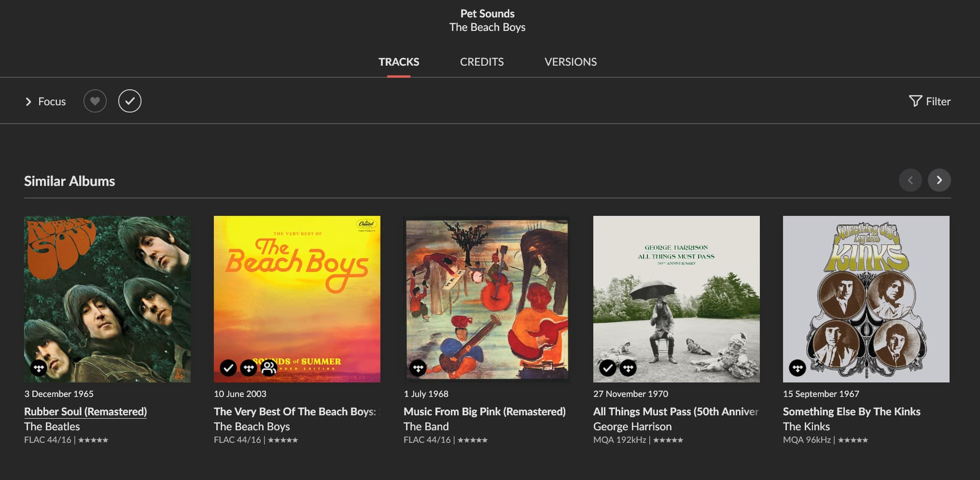Open Music From Big Pink cover
Image resolution: width=980 pixels, height=480 pixels.
[x=486, y=299]
